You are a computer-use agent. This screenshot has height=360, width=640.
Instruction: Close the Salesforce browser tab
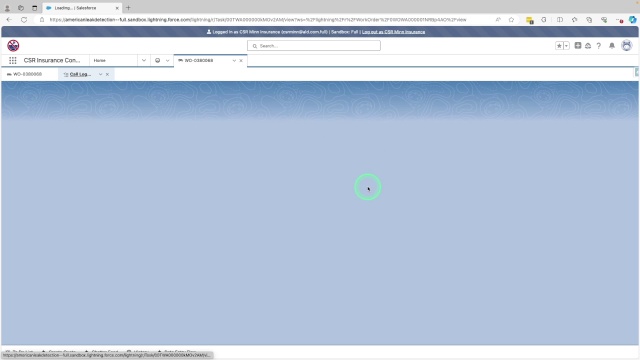tap(117, 8)
